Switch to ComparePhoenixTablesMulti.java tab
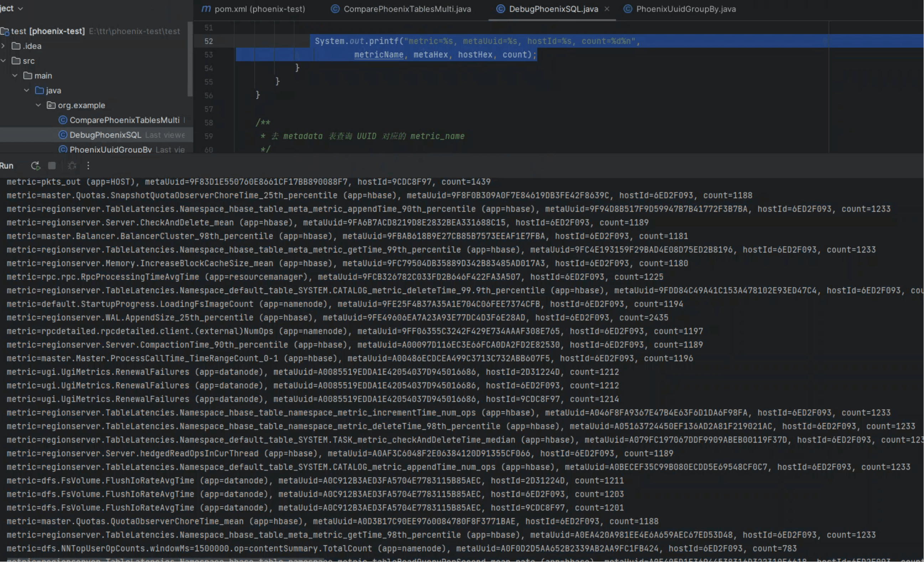 click(x=401, y=9)
